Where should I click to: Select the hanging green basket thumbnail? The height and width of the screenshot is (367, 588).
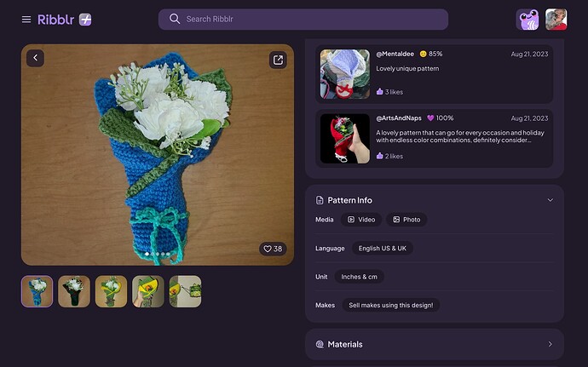pyautogui.click(x=185, y=291)
